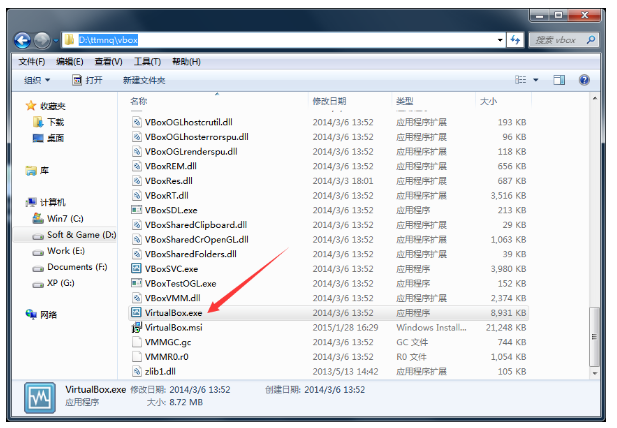Open drive Documents (F:)

70,267
